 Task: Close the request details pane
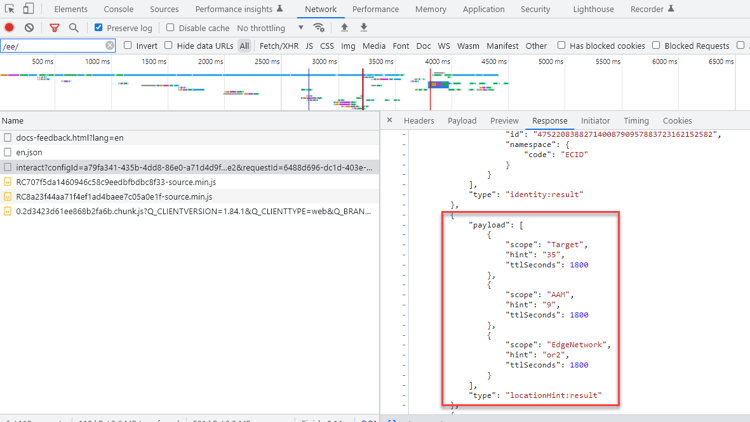pos(390,121)
